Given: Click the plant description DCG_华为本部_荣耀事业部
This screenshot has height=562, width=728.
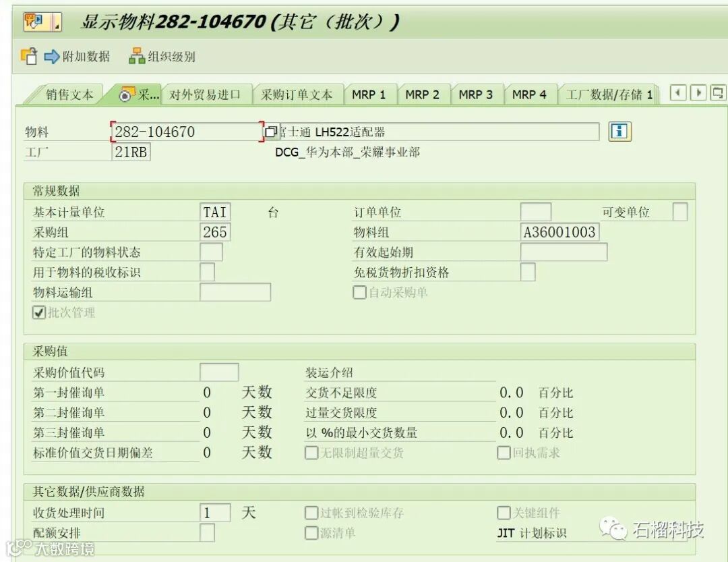Looking at the screenshot, I should (347, 152).
